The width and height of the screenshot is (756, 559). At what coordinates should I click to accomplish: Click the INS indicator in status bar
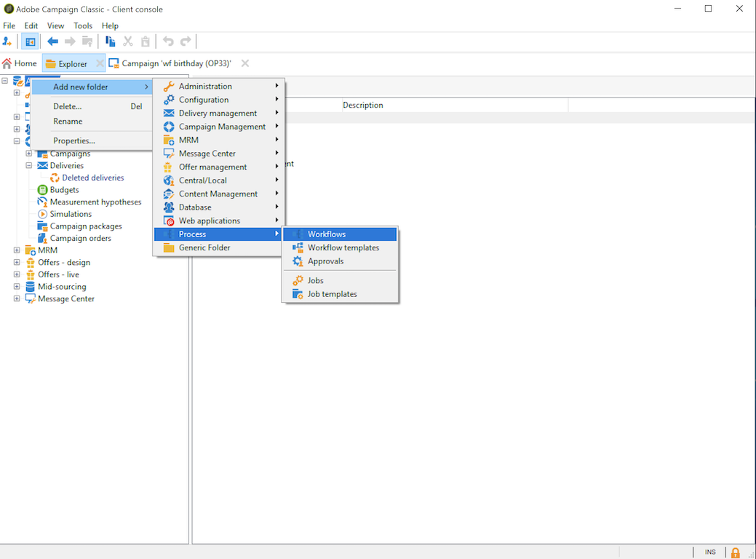[709, 552]
